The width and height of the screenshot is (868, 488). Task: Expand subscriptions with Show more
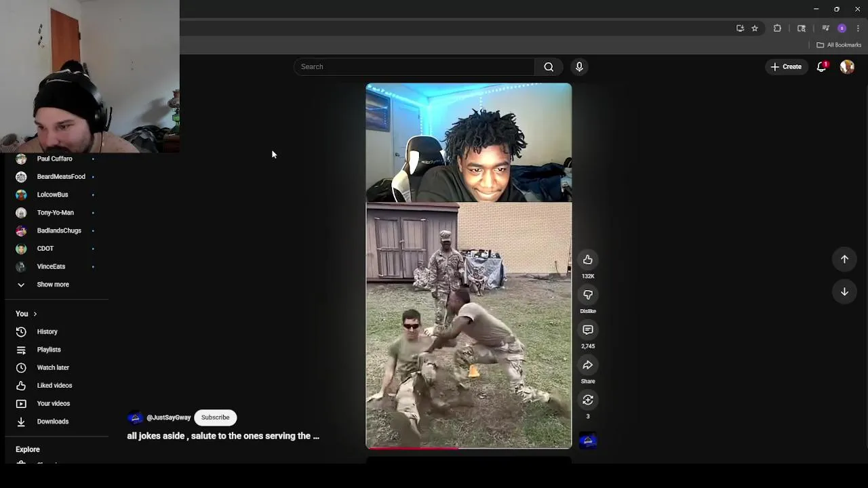tap(53, 285)
